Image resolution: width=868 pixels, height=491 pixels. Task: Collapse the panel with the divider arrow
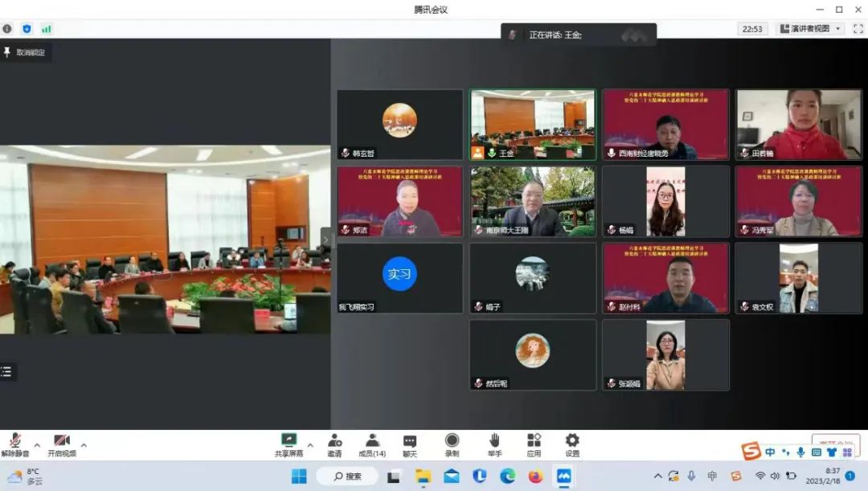[326, 239]
